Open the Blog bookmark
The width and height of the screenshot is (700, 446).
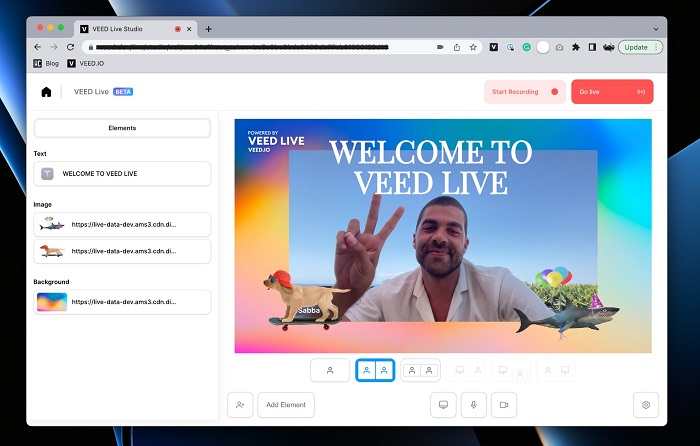point(46,63)
